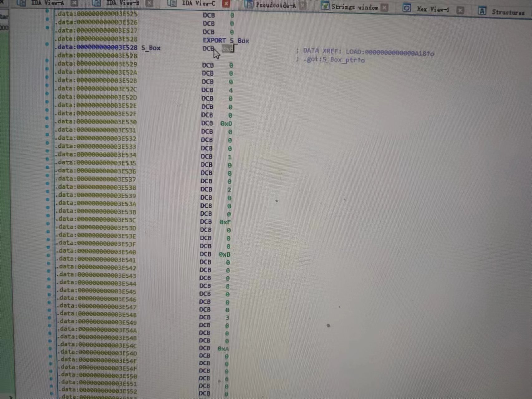Click value 0xF at address 3E53C
Screen dimensions: 532x399
225,222
